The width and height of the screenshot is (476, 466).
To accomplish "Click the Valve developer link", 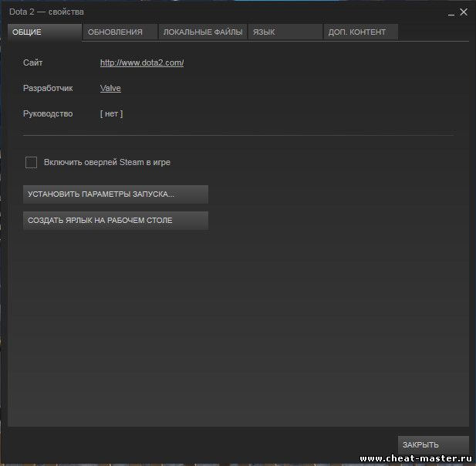I will tap(110, 88).
